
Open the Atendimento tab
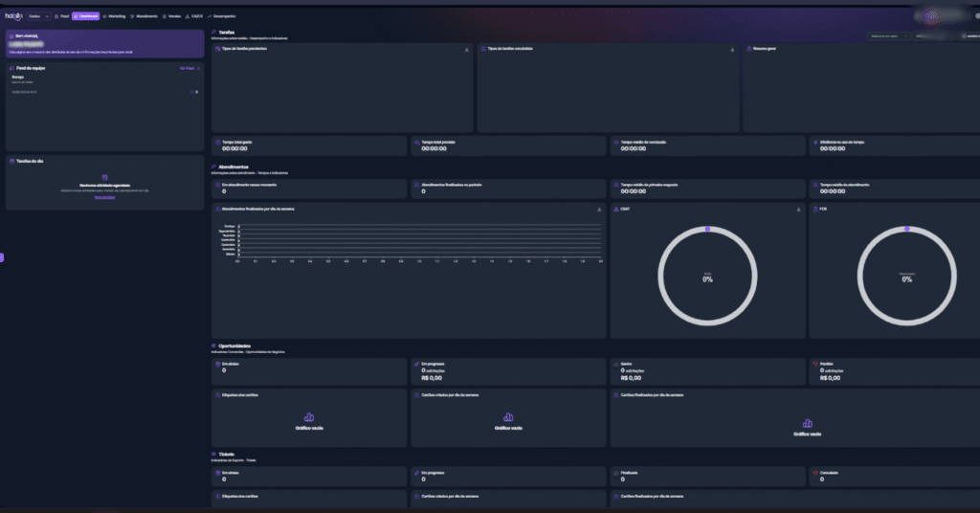145,16
